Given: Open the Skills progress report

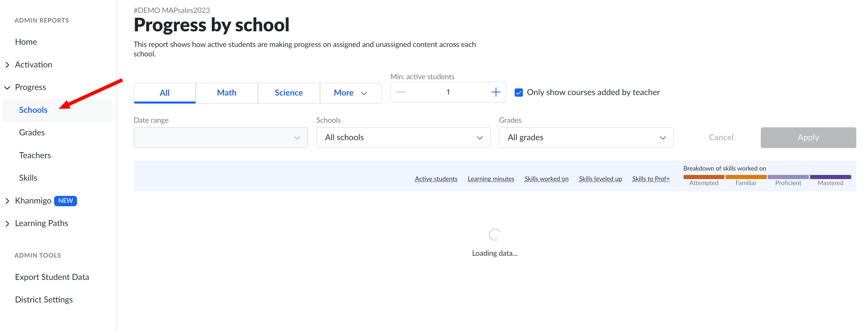Looking at the screenshot, I should coord(28,178).
